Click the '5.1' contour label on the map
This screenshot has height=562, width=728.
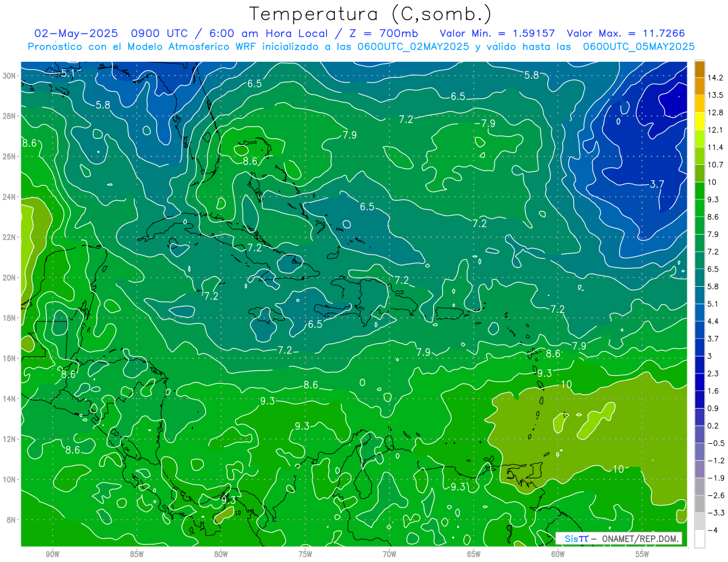68,73
